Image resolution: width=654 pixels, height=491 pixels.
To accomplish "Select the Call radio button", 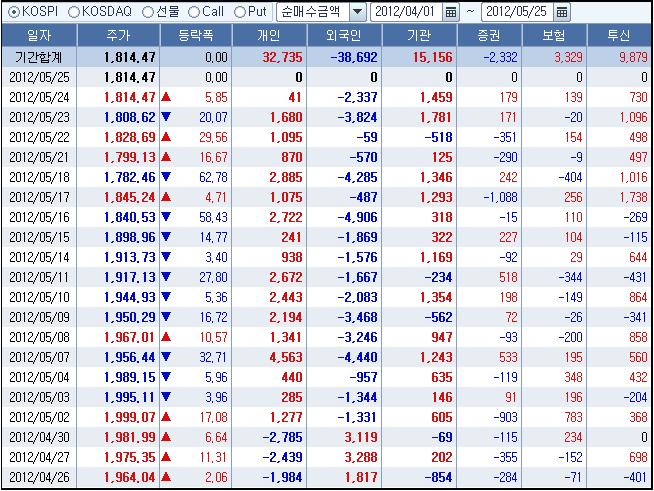I will (x=194, y=12).
